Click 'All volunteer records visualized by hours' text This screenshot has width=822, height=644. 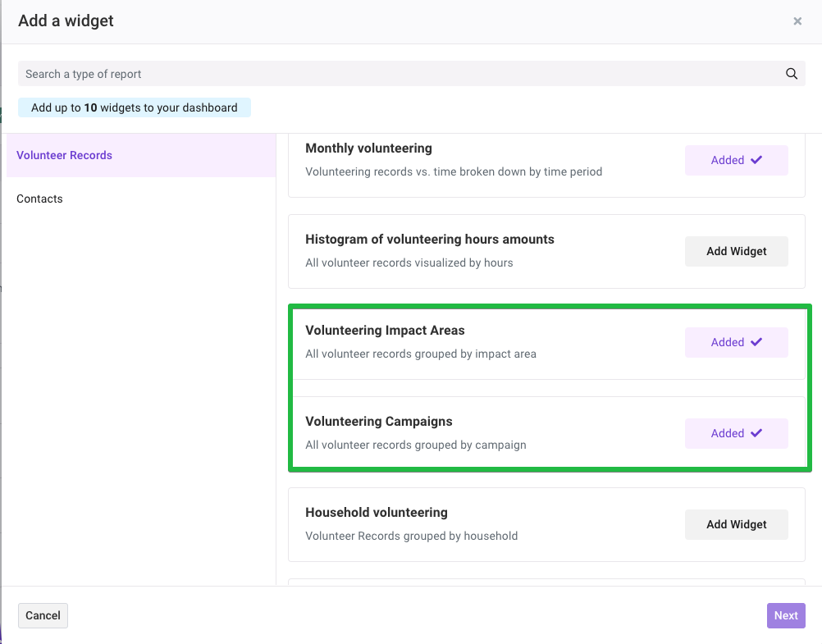point(409,263)
